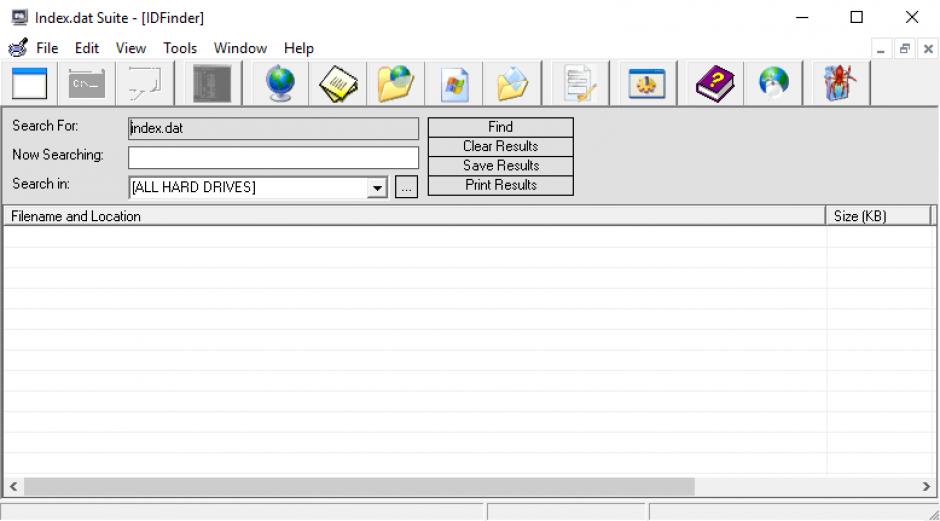The width and height of the screenshot is (940, 521).
Task: Click the dark gray list panel toolbar icon
Action: point(212,83)
